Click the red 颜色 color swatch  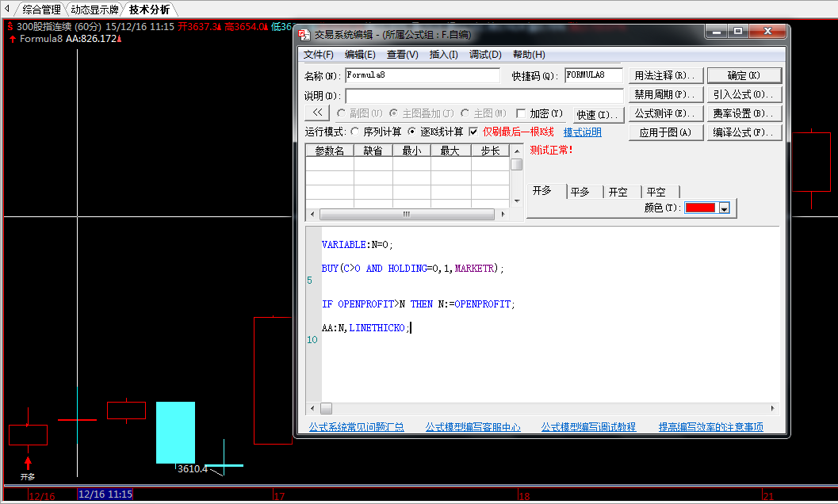tap(700, 208)
